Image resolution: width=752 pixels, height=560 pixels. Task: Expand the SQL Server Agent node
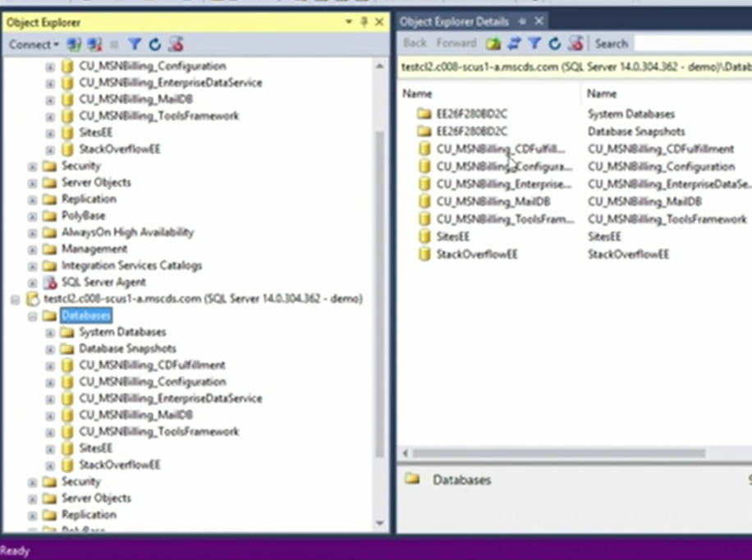tap(32, 282)
